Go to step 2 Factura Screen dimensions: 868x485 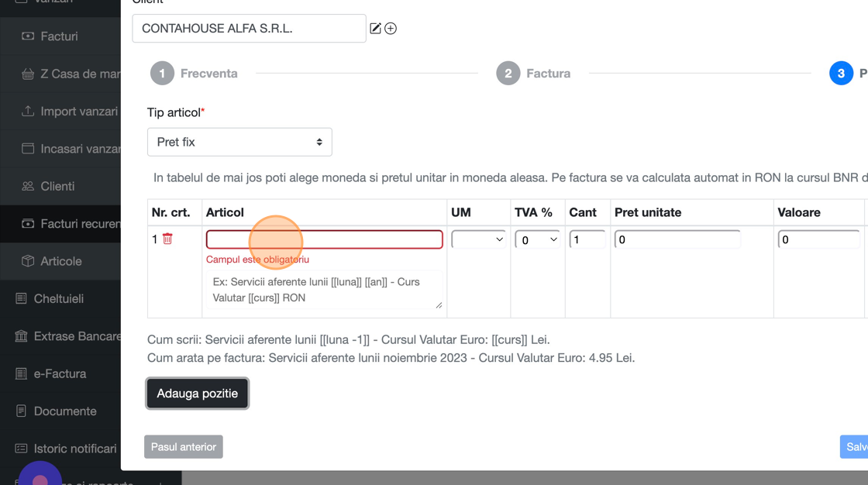533,74
